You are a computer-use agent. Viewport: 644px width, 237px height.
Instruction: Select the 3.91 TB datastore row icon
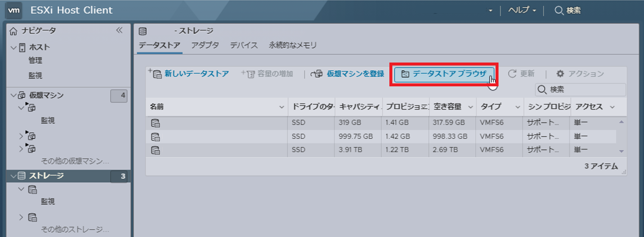click(x=155, y=150)
